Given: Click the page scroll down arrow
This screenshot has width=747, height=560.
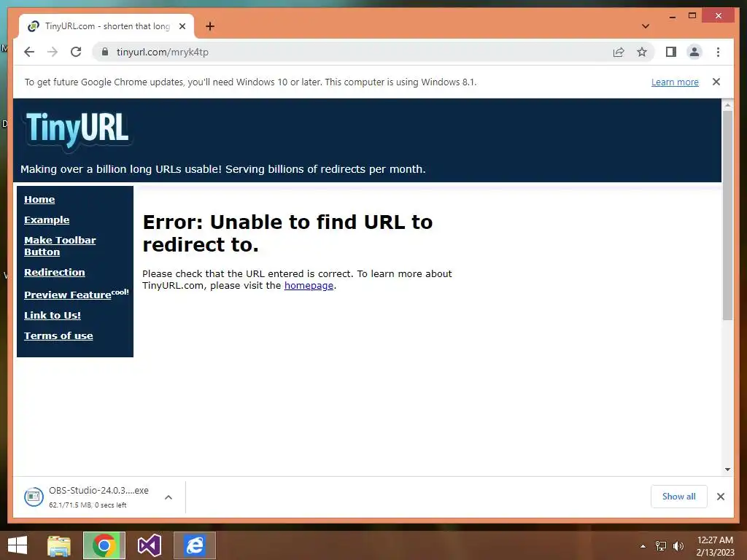Looking at the screenshot, I should click(727, 470).
